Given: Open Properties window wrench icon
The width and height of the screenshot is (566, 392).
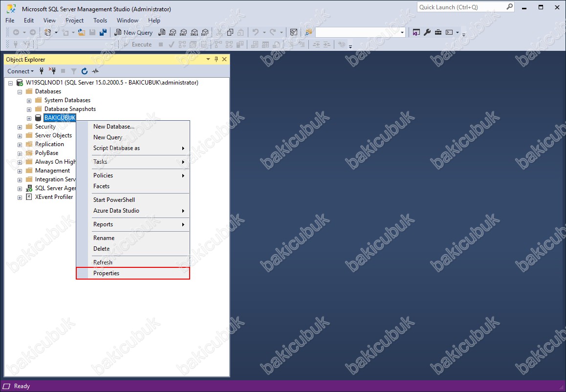Looking at the screenshot, I should click(427, 32).
